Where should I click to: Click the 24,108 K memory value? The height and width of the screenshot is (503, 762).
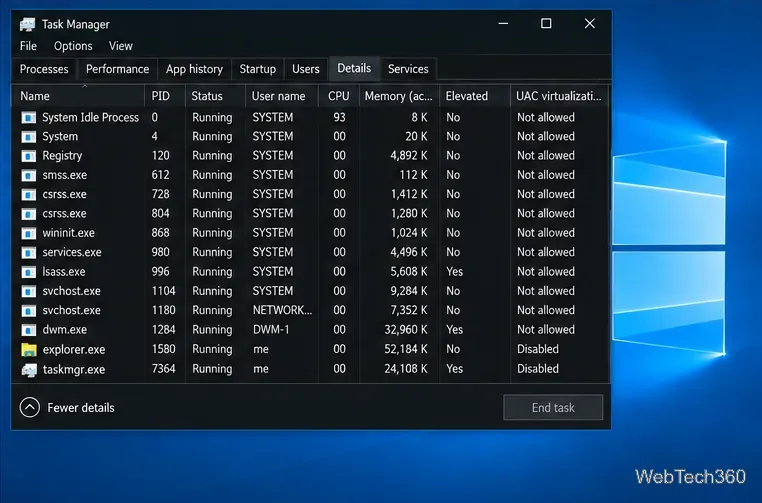[406, 369]
